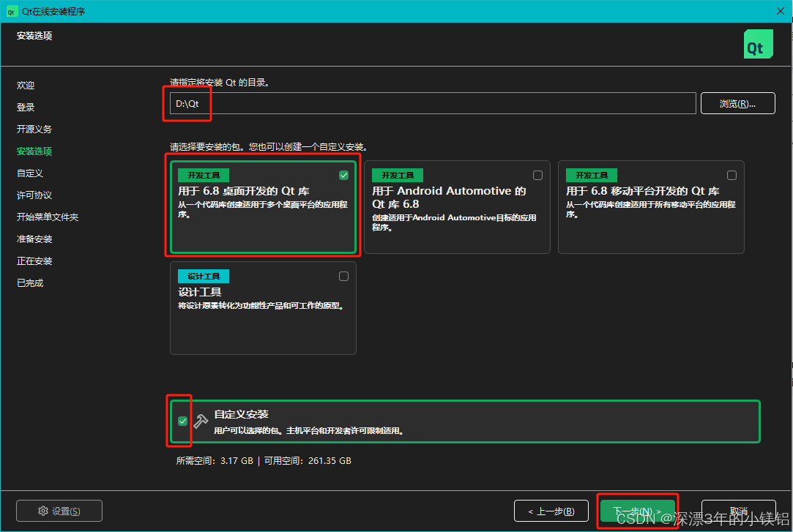
Task: Toggle the 自定义安装 checkbox
Action: 182,421
